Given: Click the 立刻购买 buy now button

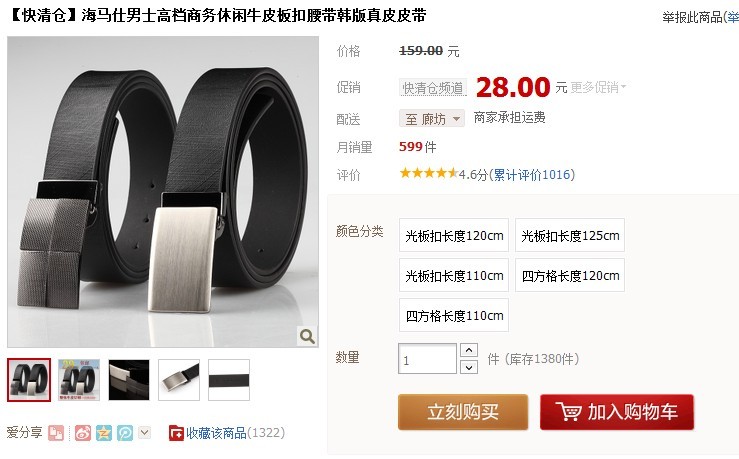Looking at the screenshot, I should point(463,412).
